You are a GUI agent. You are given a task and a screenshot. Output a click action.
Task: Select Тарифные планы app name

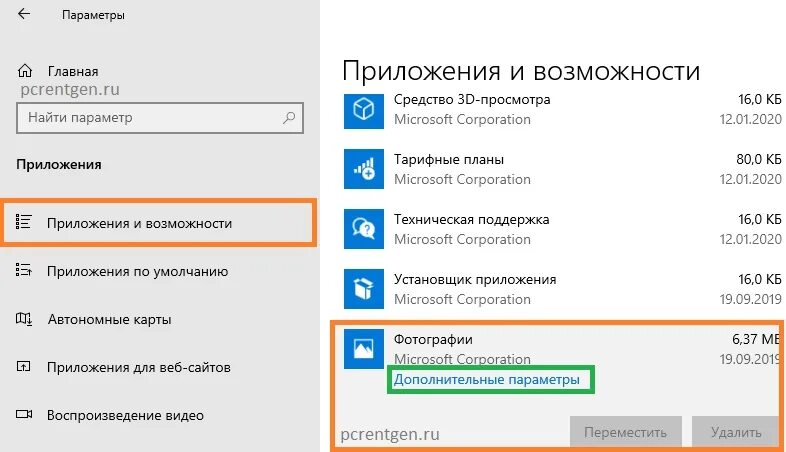[x=449, y=159]
